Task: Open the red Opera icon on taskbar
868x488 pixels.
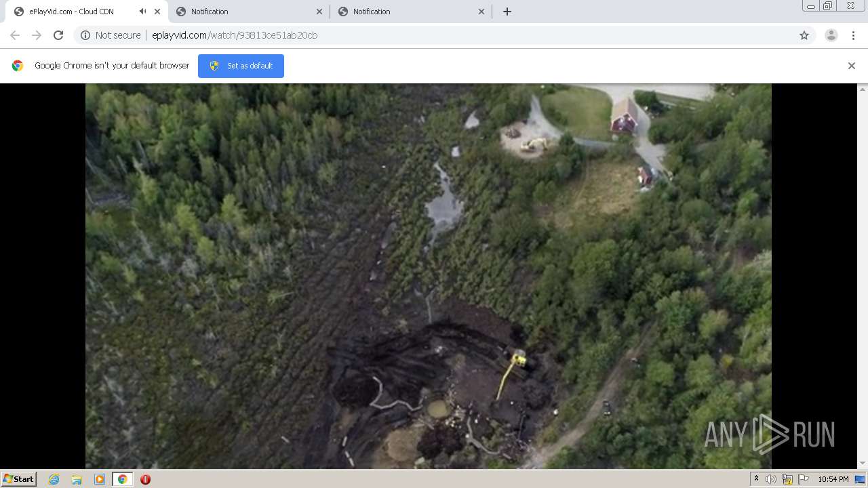Action: point(145,479)
